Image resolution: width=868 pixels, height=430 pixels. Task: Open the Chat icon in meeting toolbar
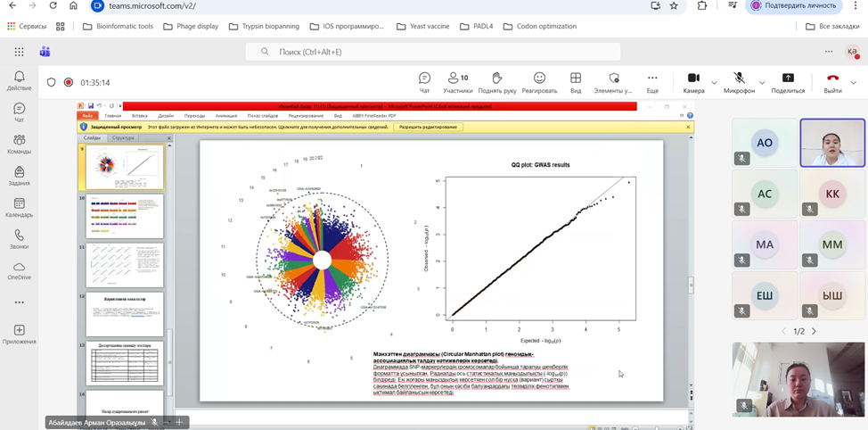coord(424,82)
